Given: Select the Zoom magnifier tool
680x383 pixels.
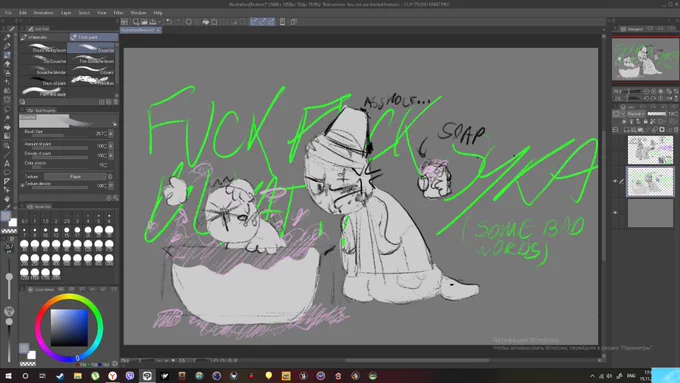Looking at the screenshot, I should coord(7,145).
